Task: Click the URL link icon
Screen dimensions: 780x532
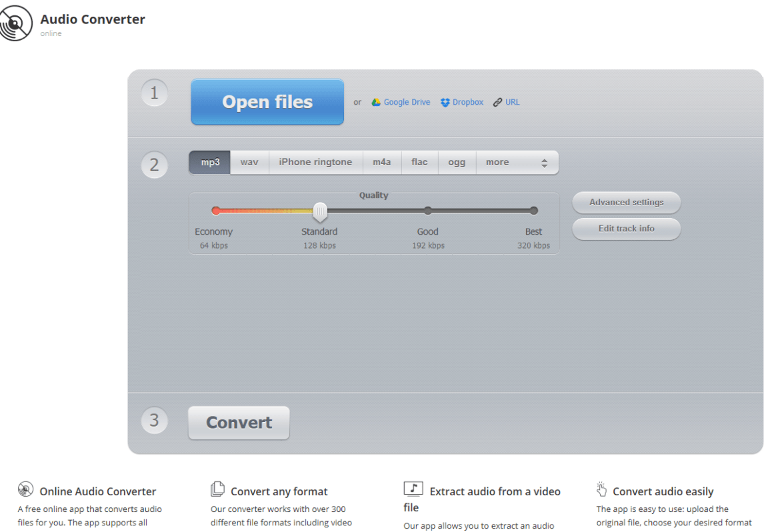Action: (497, 101)
